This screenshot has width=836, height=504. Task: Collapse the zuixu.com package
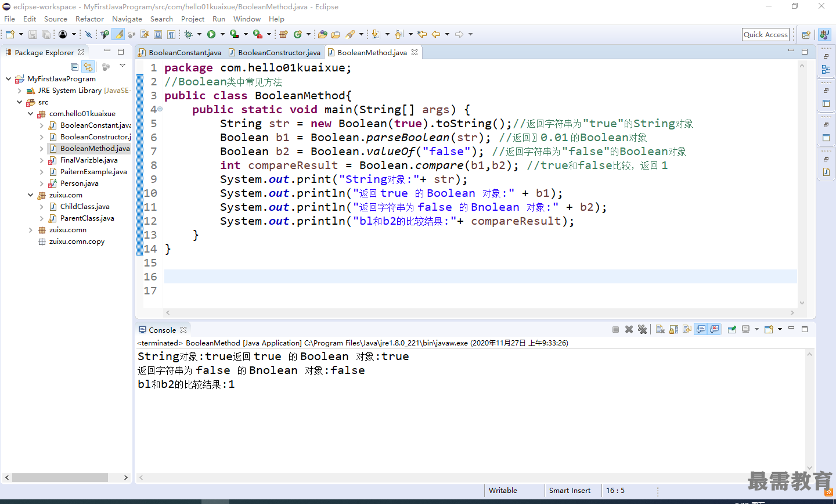point(30,195)
